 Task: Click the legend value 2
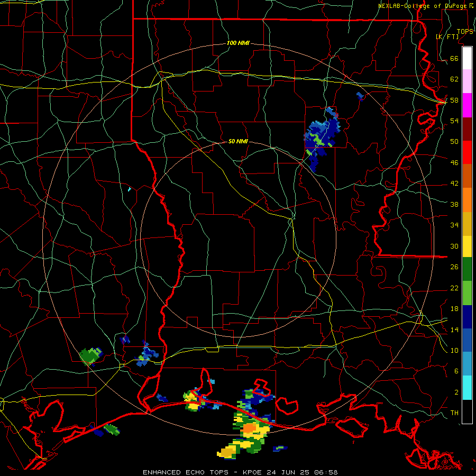pyautogui.click(x=456, y=392)
